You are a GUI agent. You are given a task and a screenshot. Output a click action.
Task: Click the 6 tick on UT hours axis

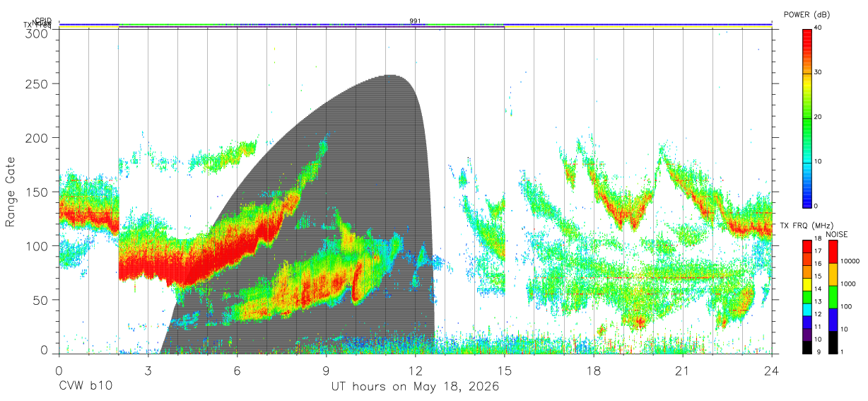(x=237, y=370)
